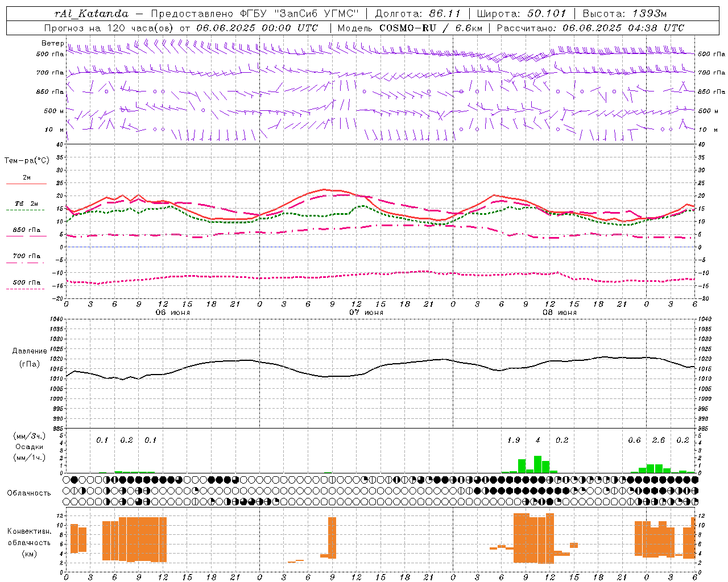Click the Ветер panel label
This screenshot has width=728, height=582.
click(52, 43)
